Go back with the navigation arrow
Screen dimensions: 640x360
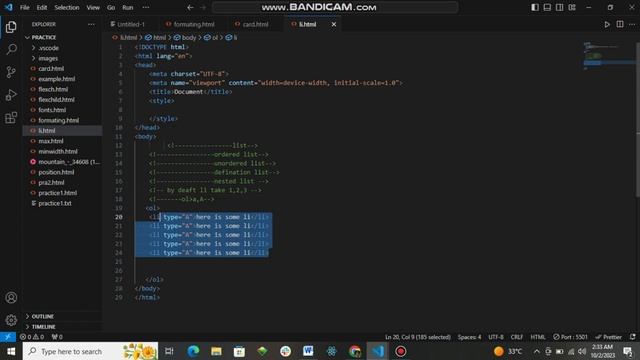pyautogui.click(x=190, y=7)
